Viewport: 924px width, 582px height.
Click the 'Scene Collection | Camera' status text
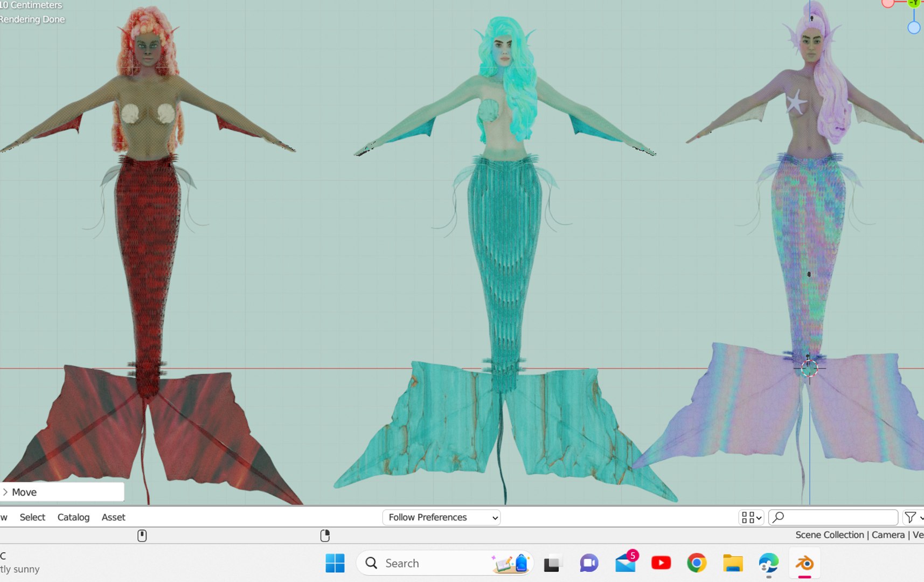click(850, 535)
